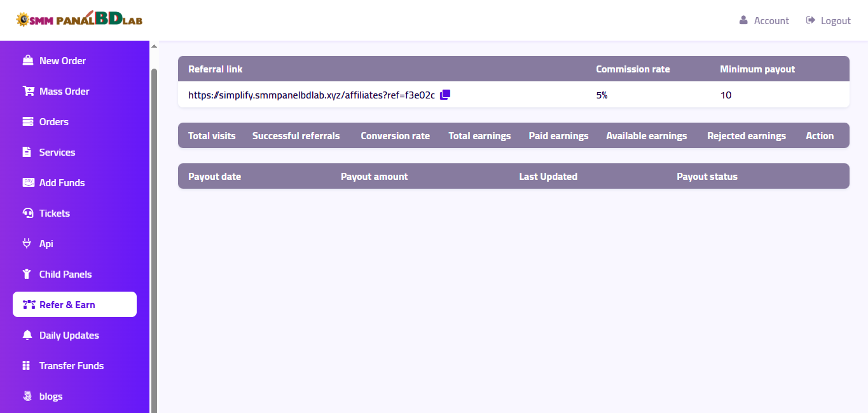868x413 pixels.
Task: Go to Child Panels in sidebar
Action: (65, 274)
